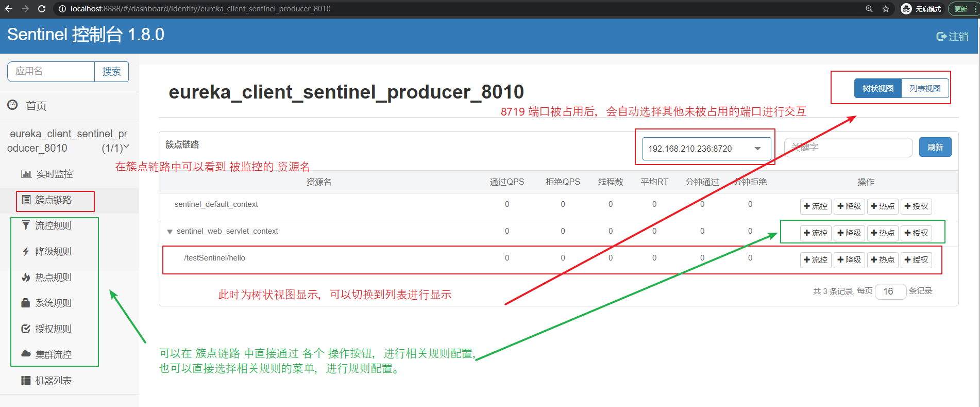Collapse the sentinel_web_servlet_context tree node

pos(170,232)
